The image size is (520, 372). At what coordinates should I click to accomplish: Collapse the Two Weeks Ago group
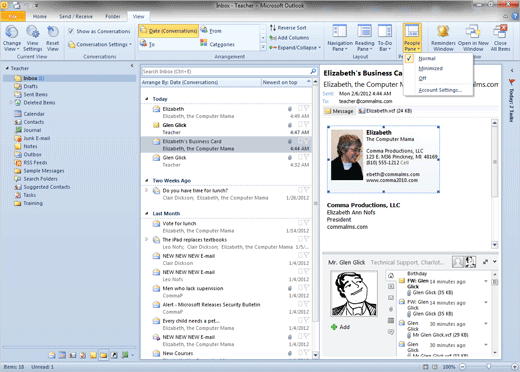[147, 180]
